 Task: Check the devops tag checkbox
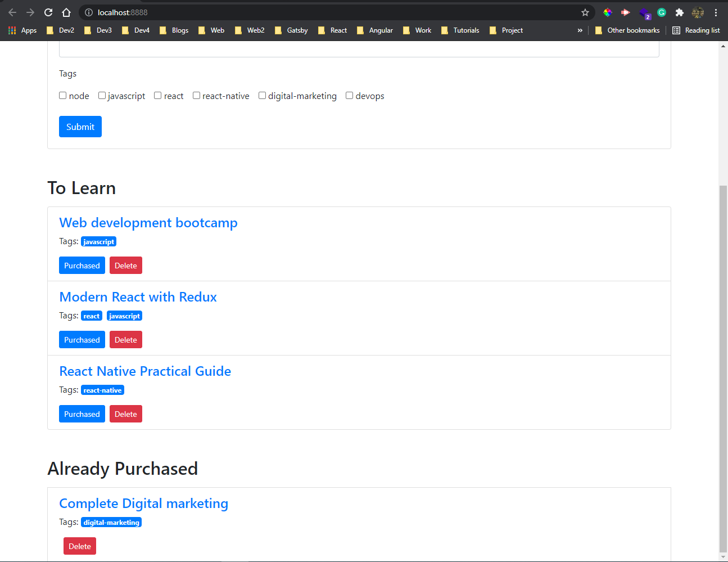click(350, 96)
